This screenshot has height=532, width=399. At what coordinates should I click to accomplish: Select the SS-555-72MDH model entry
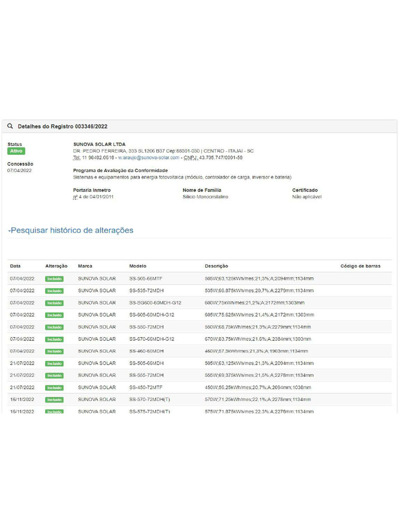pos(146,375)
